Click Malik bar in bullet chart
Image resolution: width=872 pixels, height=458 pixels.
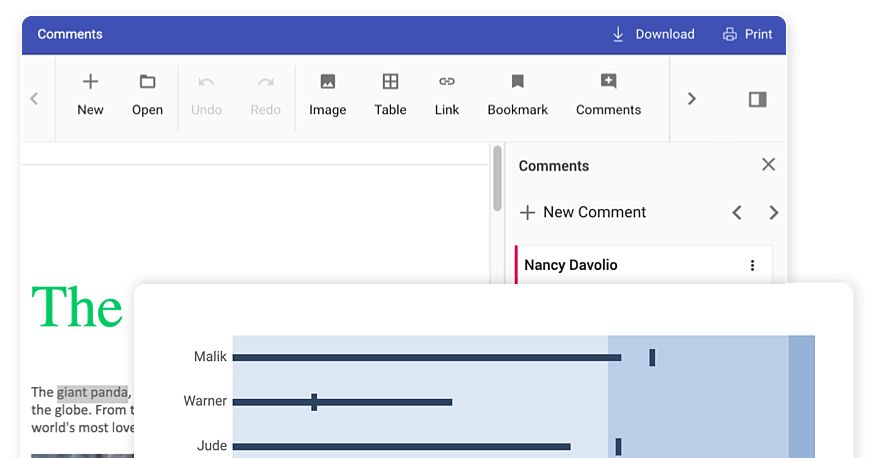[x=427, y=357]
